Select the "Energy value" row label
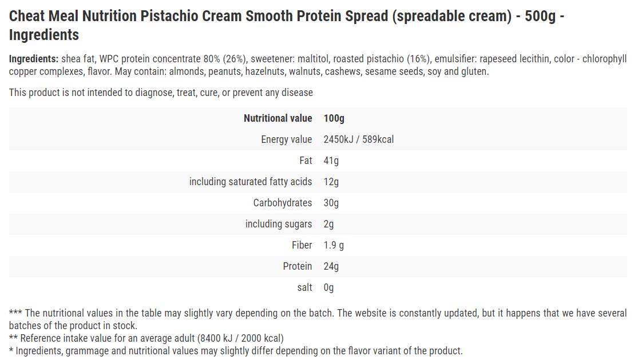Viewport: 634px width, 364px height. (286, 139)
